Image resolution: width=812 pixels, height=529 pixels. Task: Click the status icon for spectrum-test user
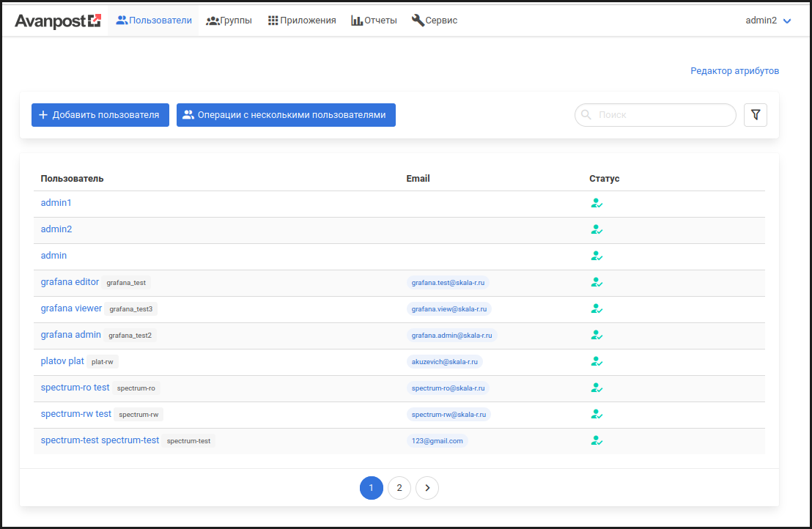597,441
